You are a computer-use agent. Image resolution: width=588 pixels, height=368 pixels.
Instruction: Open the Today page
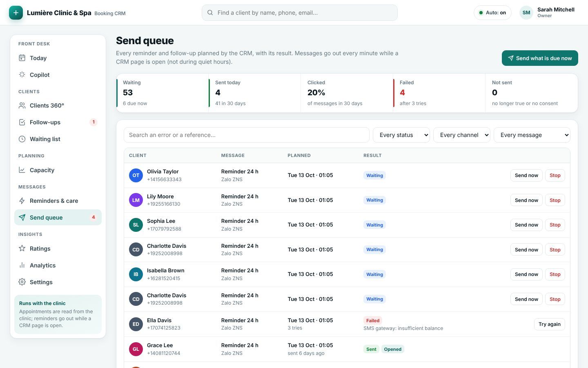(58, 58)
